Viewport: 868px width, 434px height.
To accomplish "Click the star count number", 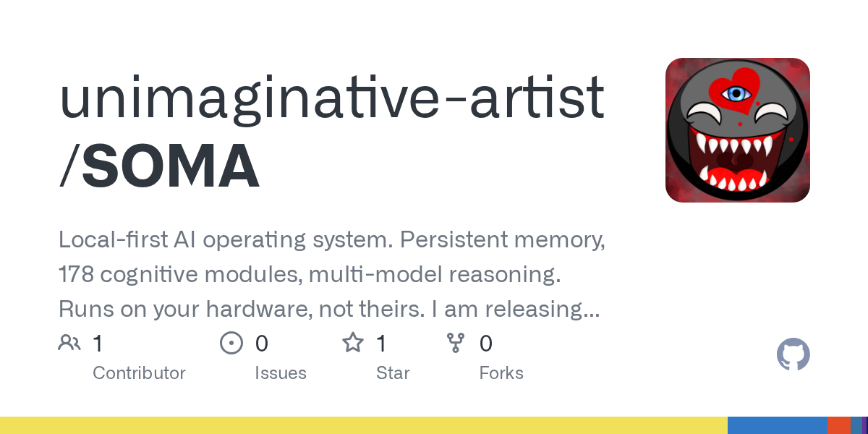I will point(381,344).
